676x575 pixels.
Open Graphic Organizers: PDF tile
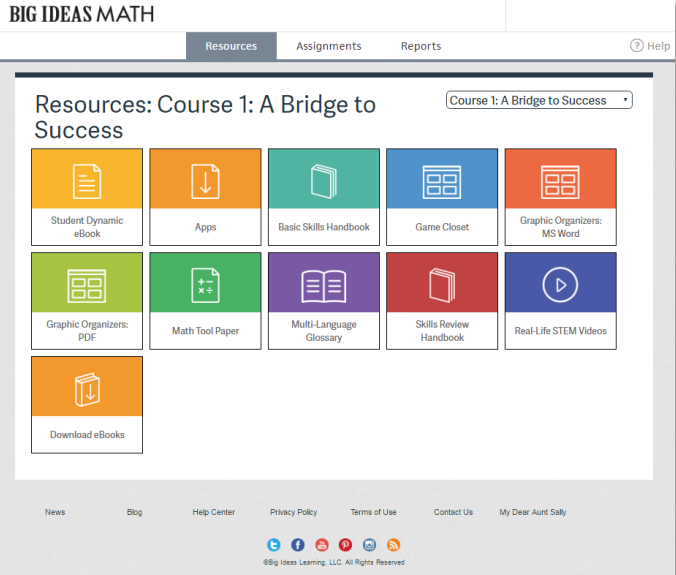coord(87,300)
